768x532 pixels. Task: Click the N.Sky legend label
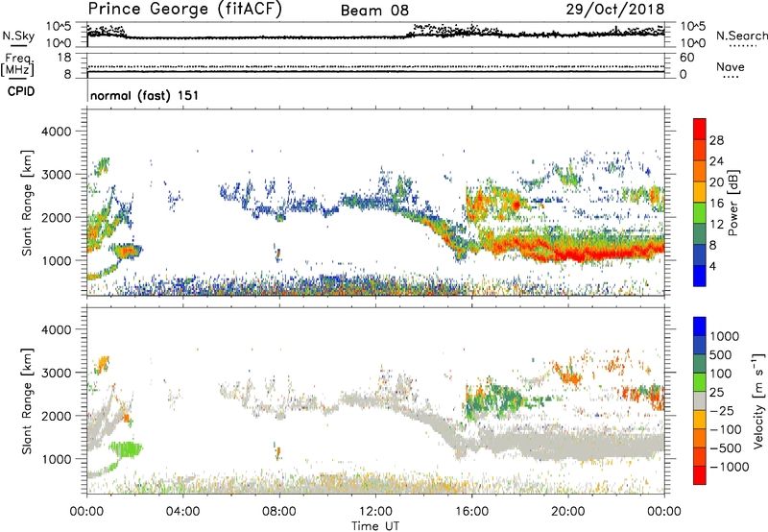[x=18, y=36]
